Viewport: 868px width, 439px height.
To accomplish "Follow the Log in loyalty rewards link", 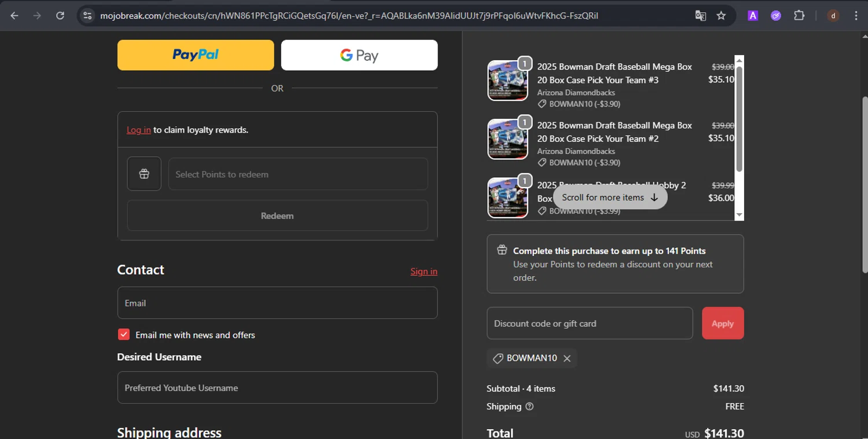I will point(139,130).
